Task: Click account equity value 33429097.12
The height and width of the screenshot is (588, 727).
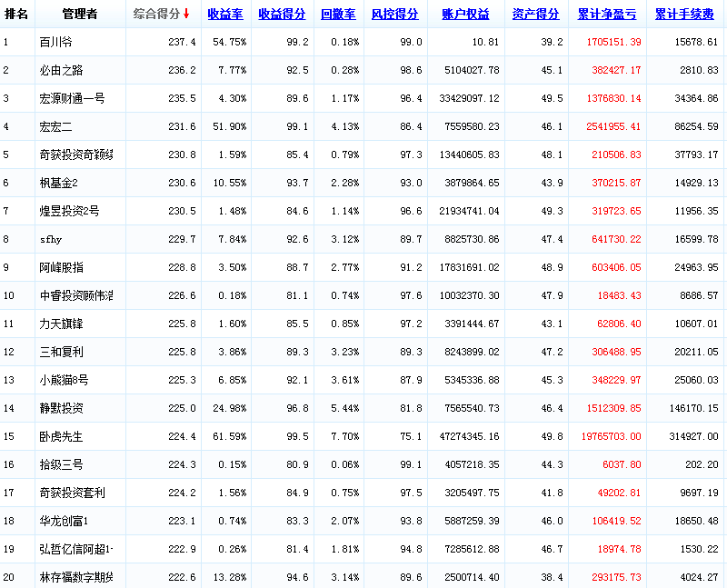Action: tap(470, 98)
